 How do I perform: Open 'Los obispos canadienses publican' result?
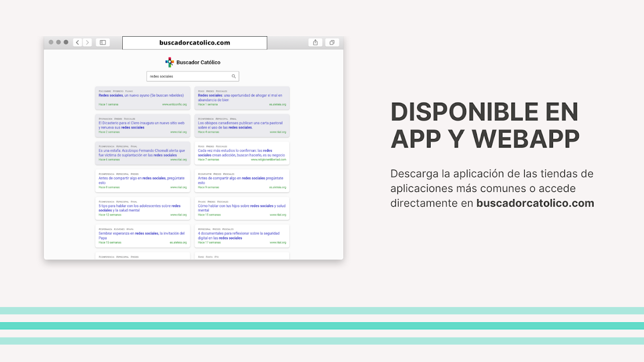pos(240,125)
